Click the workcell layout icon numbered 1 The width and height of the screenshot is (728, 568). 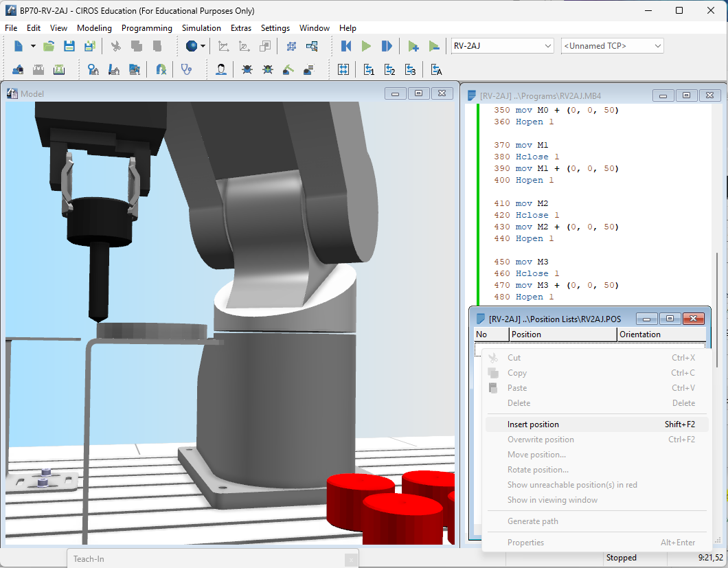[x=369, y=69]
